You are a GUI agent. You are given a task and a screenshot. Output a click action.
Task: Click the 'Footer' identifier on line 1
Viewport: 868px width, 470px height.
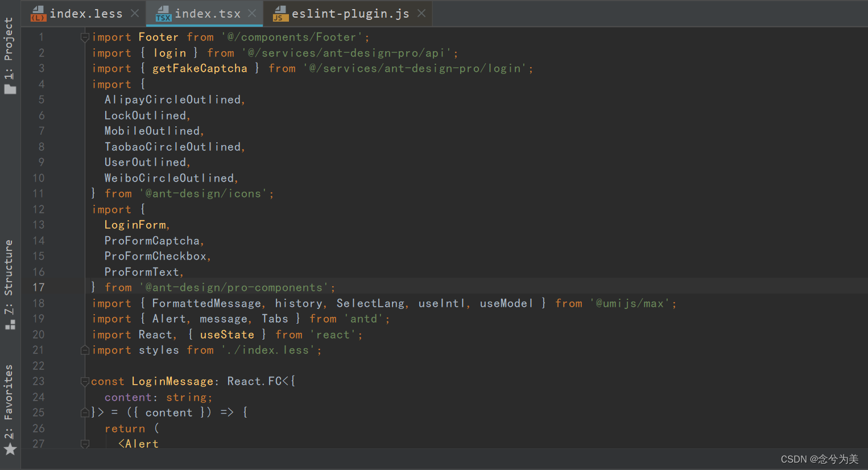[159, 37]
